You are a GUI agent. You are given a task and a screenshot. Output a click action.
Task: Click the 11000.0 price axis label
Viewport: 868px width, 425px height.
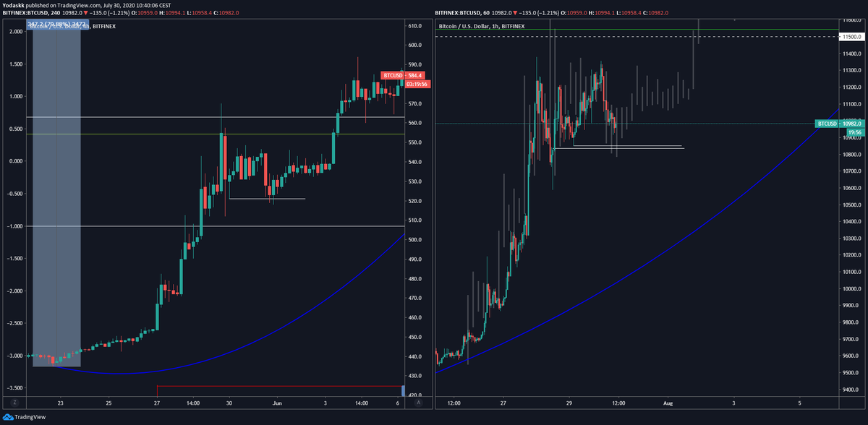pos(851,121)
